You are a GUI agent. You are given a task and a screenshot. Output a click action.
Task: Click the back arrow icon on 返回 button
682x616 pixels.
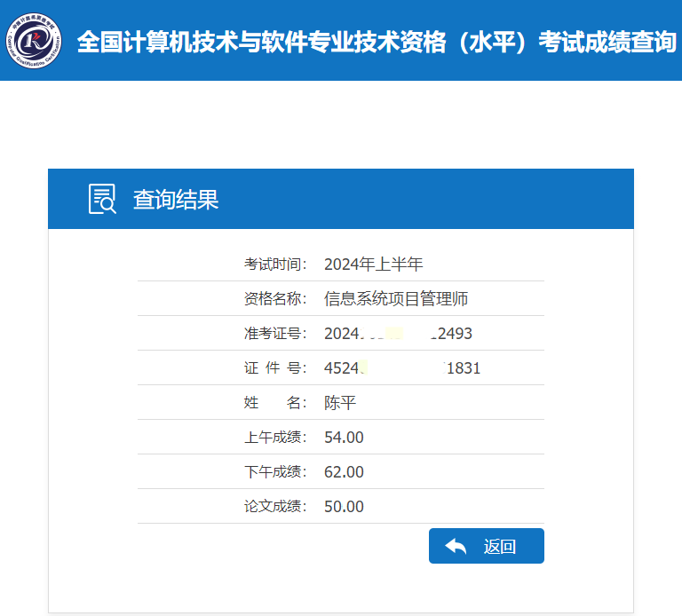click(456, 546)
